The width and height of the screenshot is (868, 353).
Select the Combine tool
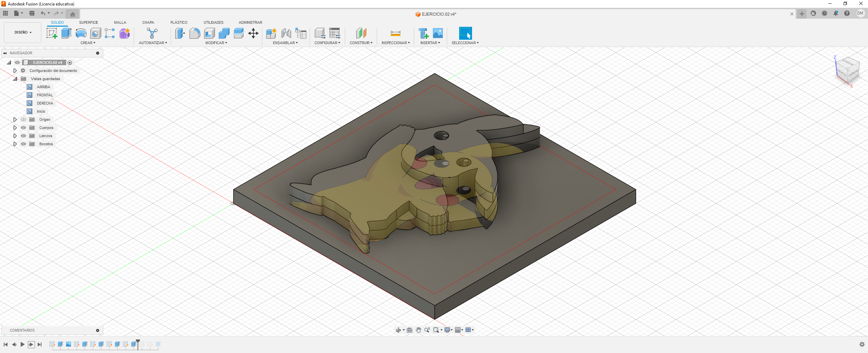click(x=224, y=33)
